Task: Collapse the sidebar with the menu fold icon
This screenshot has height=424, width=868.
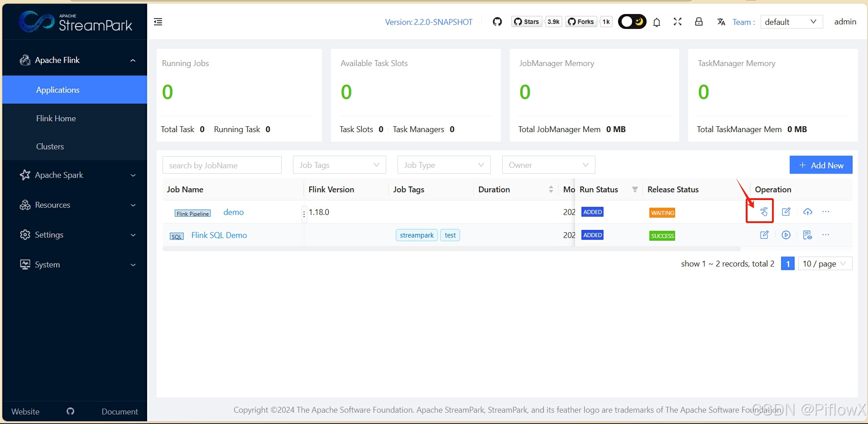Action: pyautogui.click(x=158, y=22)
